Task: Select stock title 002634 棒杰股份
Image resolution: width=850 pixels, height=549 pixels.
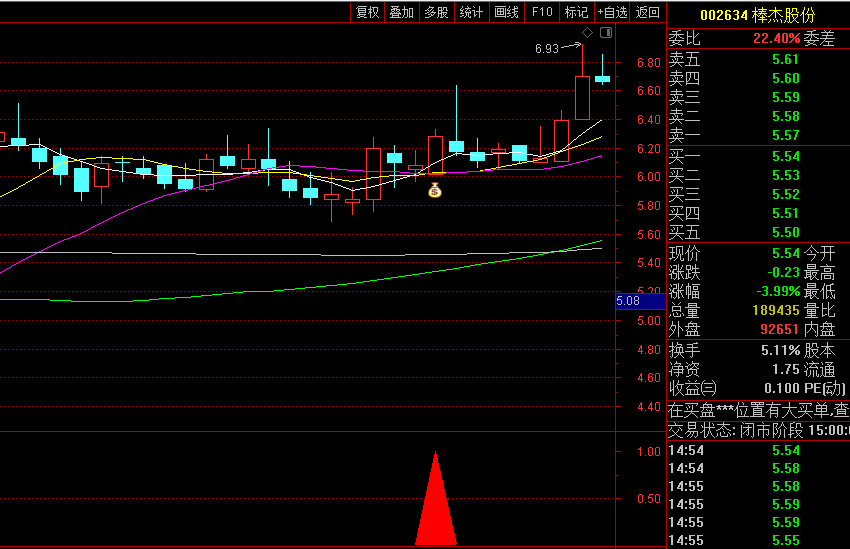Action: (757, 15)
